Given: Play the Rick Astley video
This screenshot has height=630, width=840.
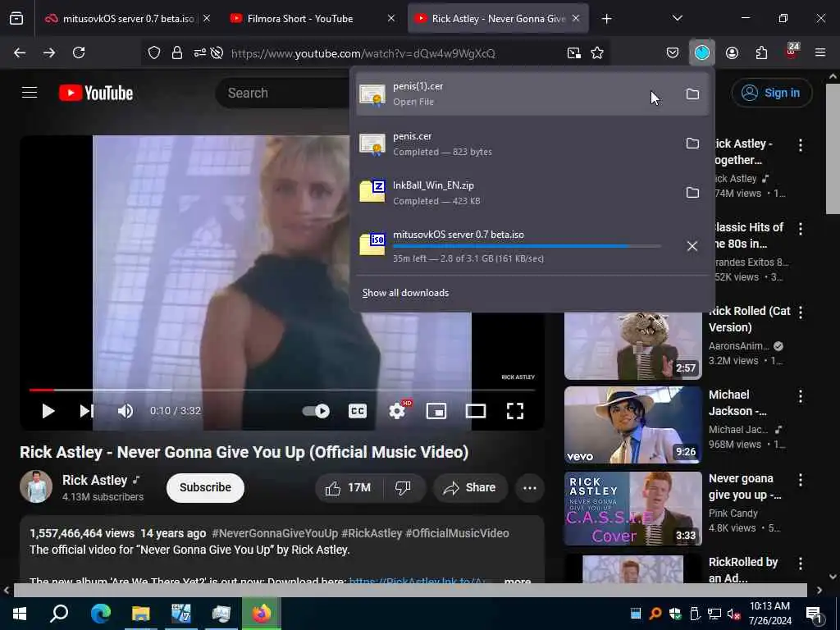Looking at the screenshot, I should click(48, 411).
